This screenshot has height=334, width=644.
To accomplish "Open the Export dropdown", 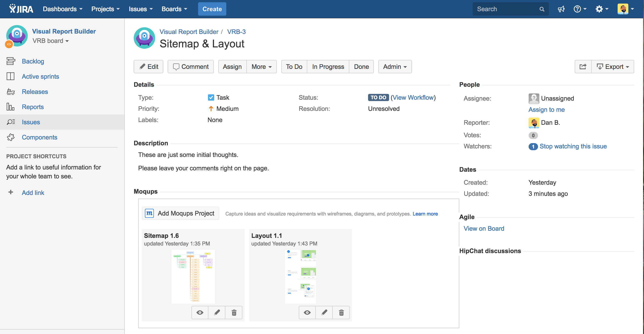I will pyautogui.click(x=612, y=66).
